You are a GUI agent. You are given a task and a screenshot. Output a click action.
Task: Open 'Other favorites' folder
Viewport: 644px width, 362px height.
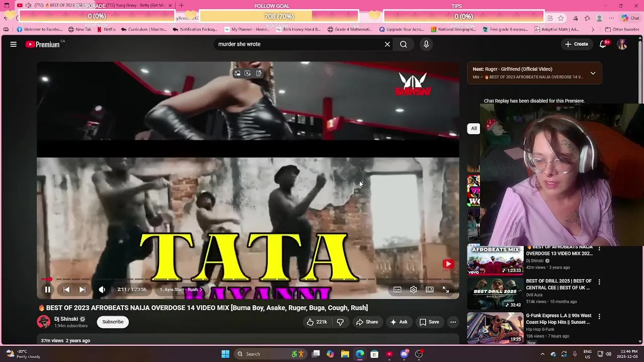[622, 30]
